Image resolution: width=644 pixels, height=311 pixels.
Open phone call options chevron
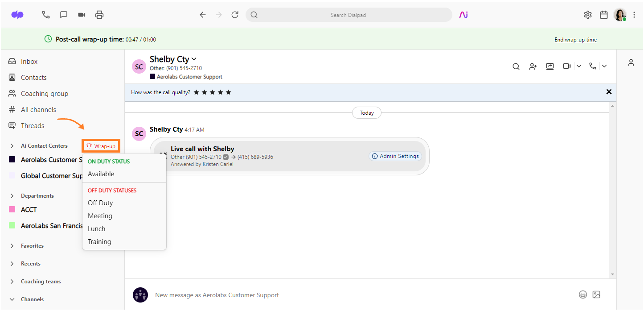click(604, 66)
